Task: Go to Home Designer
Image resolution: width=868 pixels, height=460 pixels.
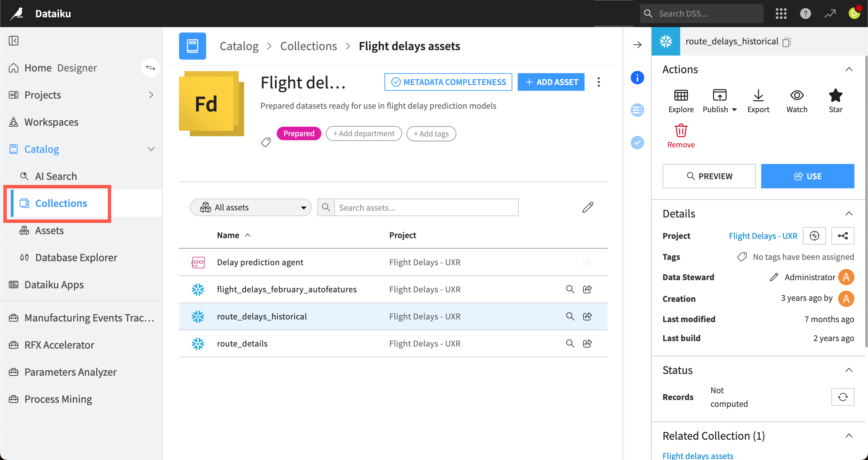Action: [x=61, y=68]
